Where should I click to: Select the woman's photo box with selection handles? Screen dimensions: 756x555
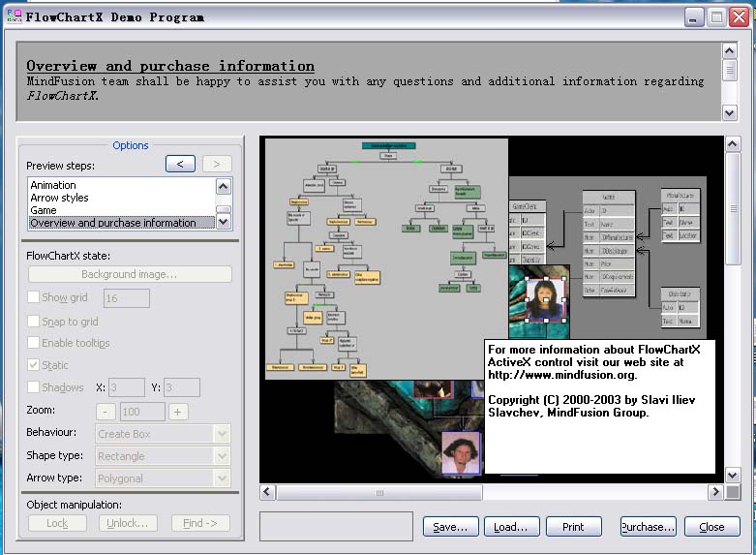tap(546, 299)
